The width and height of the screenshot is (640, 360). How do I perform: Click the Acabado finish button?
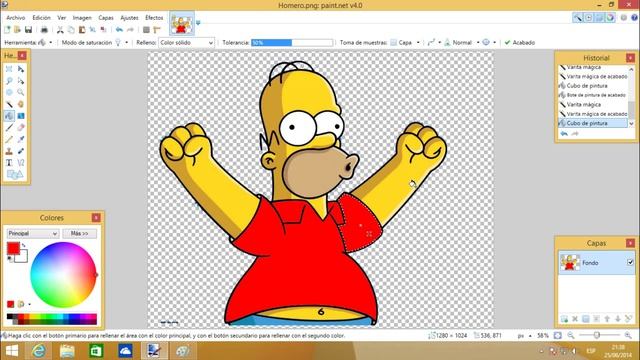(520, 42)
